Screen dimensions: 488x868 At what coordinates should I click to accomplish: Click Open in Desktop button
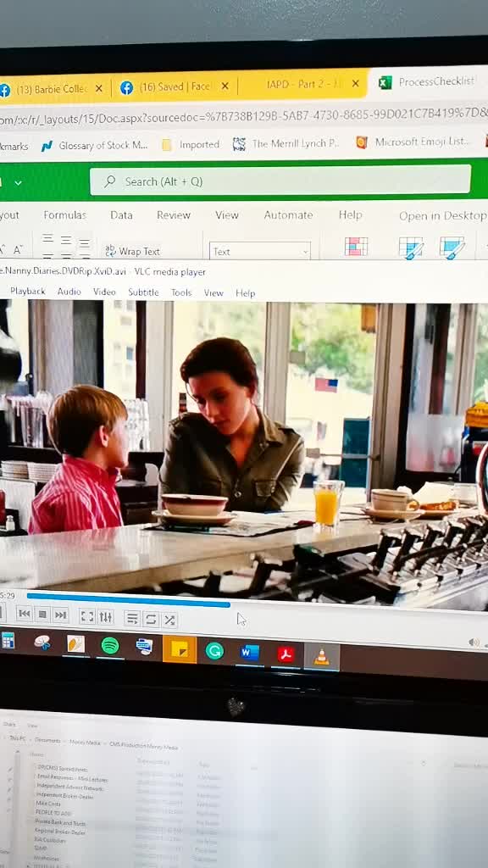pyautogui.click(x=442, y=216)
